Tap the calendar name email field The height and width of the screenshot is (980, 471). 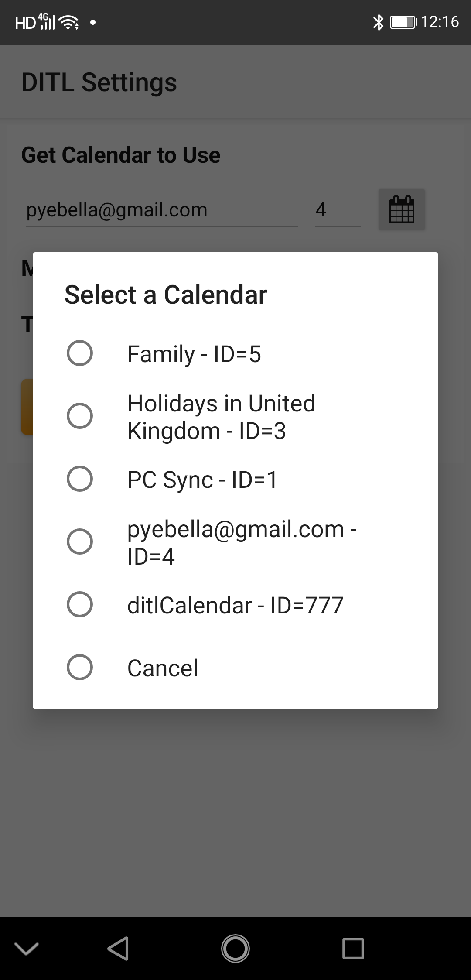161,210
